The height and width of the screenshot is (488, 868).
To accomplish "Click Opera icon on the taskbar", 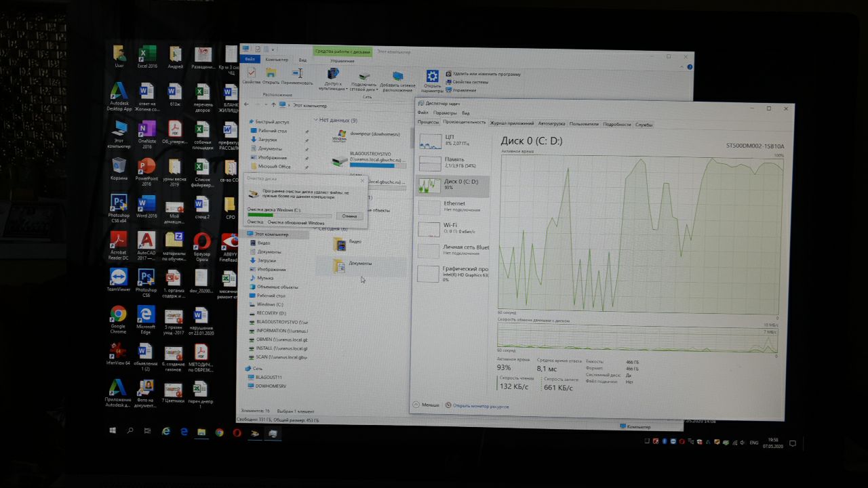I will pos(237,432).
